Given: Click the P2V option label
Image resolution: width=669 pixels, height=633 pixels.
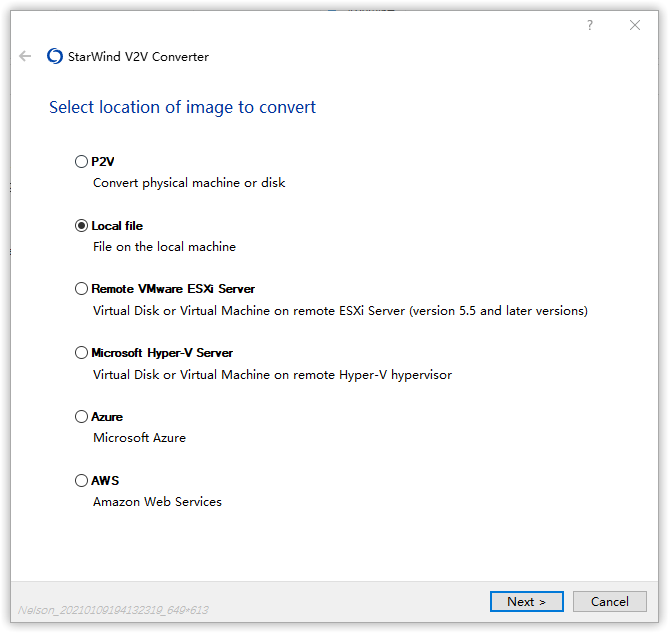Looking at the screenshot, I should click(104, 161).
